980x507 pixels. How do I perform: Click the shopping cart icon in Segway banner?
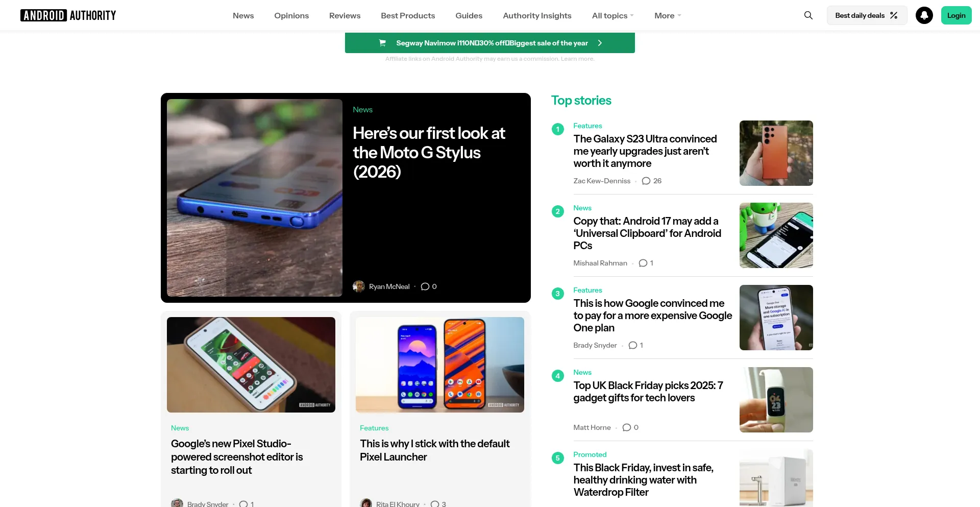[382, 43]
